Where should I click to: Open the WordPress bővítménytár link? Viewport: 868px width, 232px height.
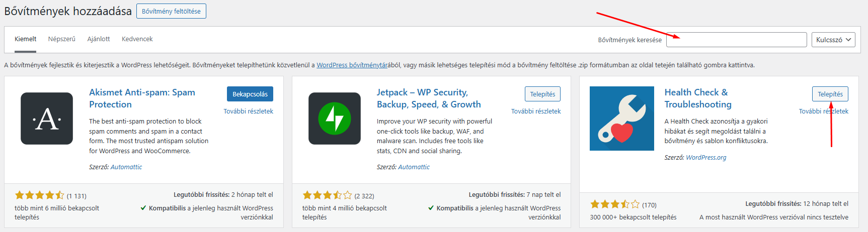click(x=352, y=65)
